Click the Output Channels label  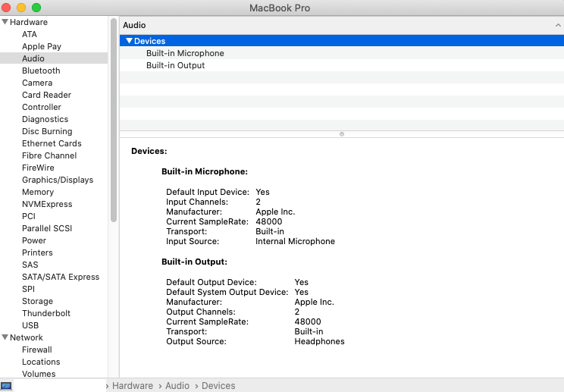pos(201,312)
